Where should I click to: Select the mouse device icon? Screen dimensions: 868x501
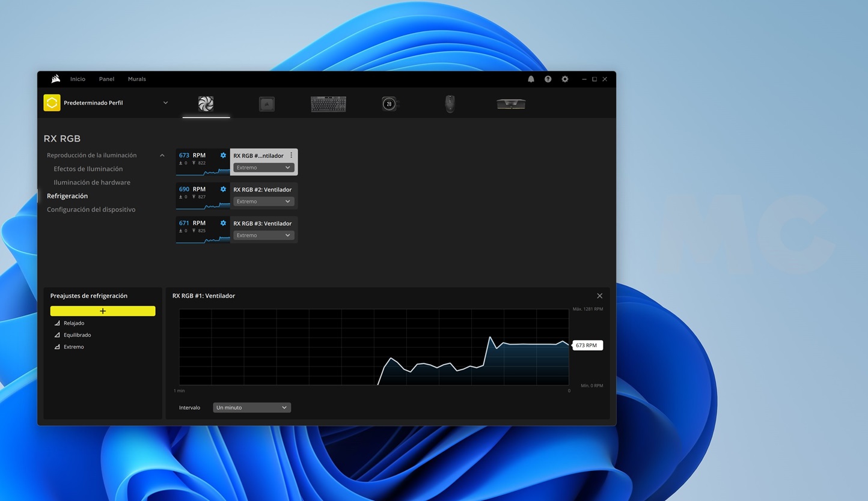(x=450, y=104)
